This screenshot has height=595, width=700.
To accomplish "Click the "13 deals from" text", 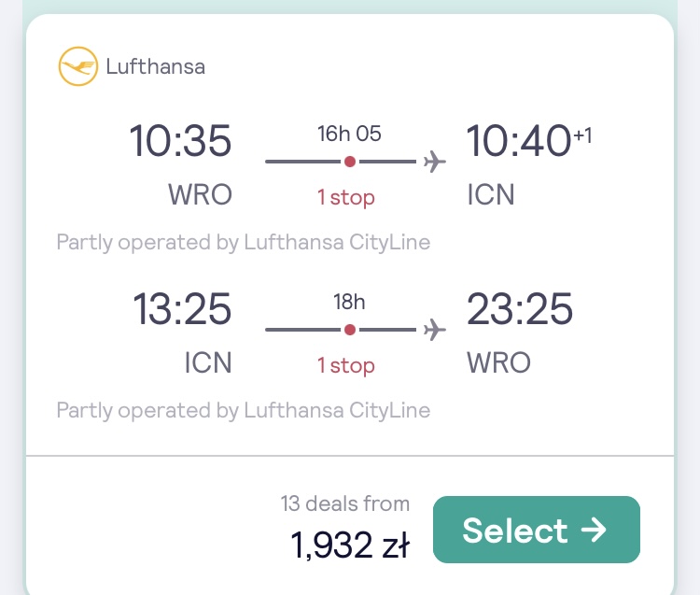I will click(x=345, y=503).
